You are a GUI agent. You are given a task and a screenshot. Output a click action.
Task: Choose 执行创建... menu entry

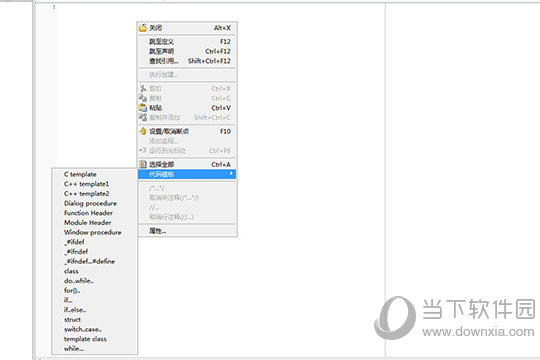pos(187,75)
